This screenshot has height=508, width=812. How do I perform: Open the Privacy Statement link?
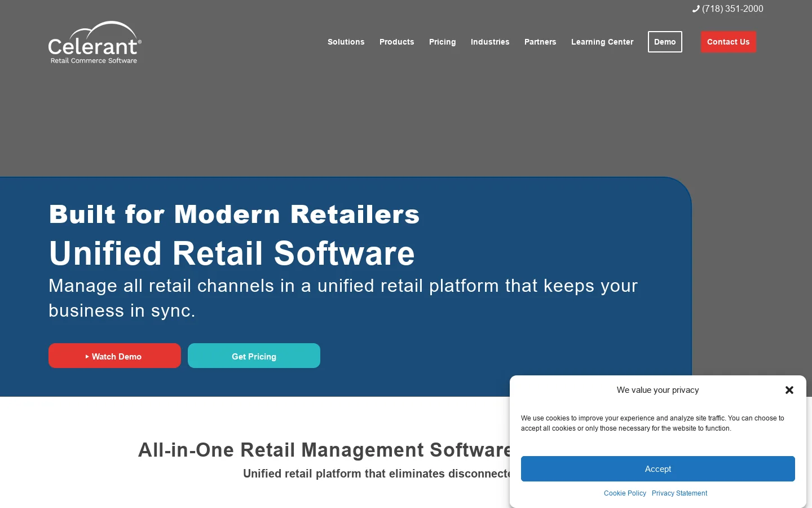[x=679, y=493]
